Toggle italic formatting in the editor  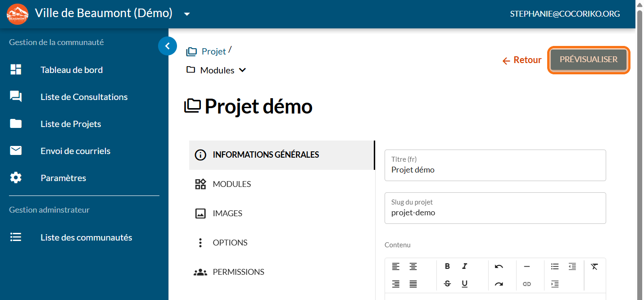pos(464,266)
